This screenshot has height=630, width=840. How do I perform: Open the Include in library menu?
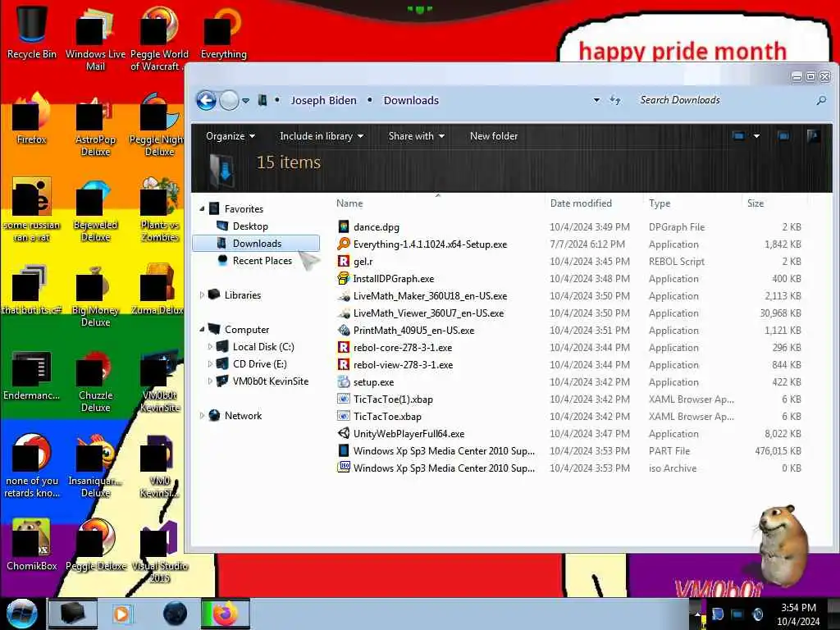(x=322, y=136)
